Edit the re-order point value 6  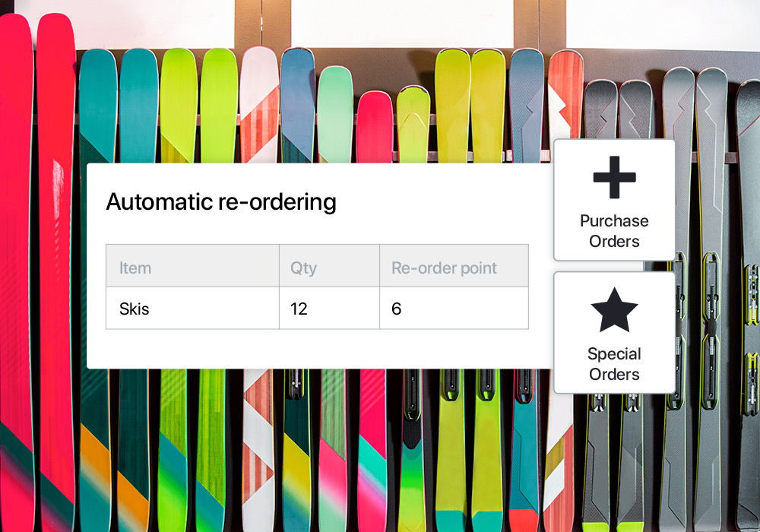pos(396,309)
